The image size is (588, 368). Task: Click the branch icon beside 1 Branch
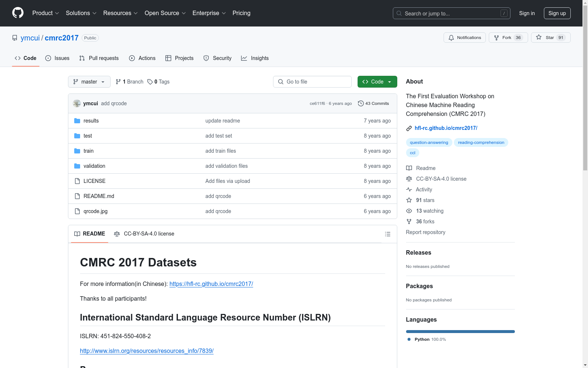tap(118, 82)
